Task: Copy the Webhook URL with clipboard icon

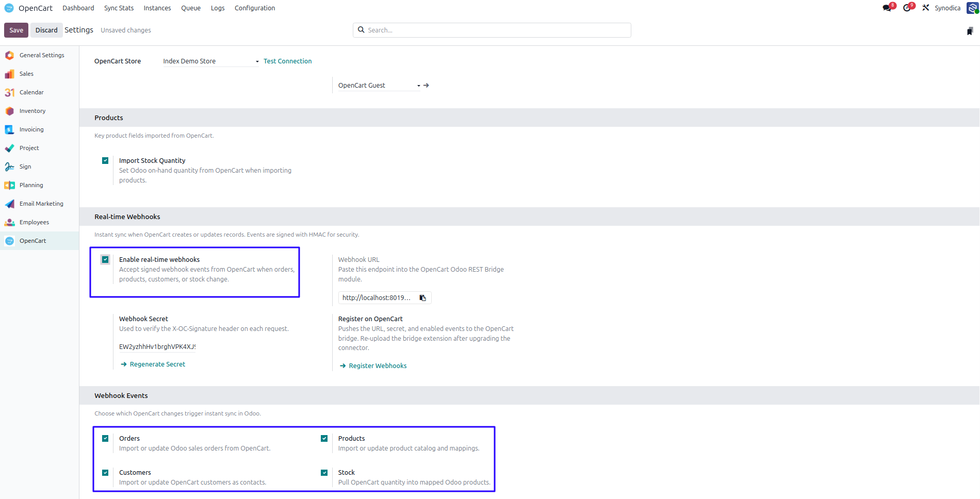Action: pos(422,298)
